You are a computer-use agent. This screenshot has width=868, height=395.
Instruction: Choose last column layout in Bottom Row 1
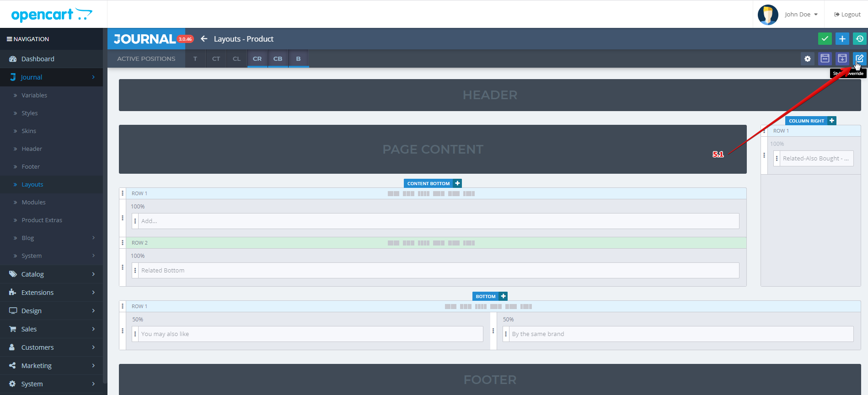point(526,307)
